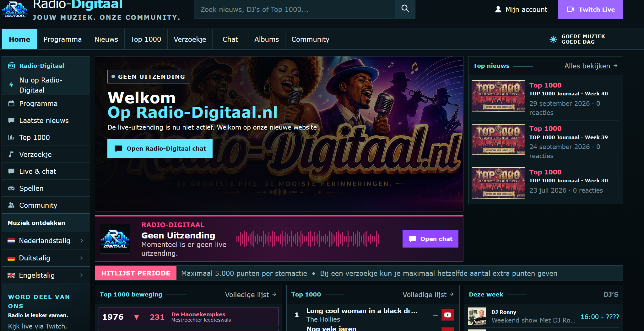Open Verzoekje in top navigation
Screen dimensions: 644x331
click(190, 39)
